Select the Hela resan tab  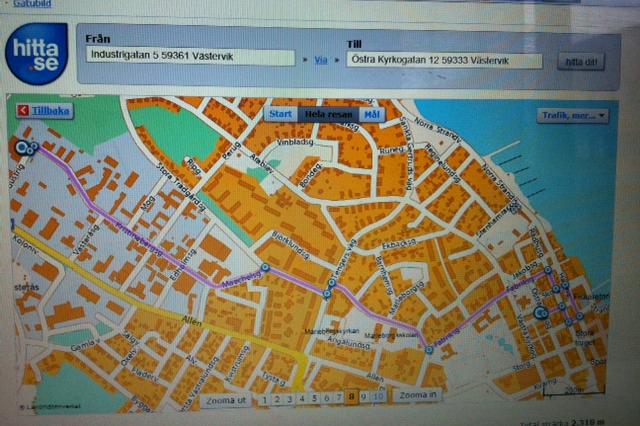tap(328, 114)
